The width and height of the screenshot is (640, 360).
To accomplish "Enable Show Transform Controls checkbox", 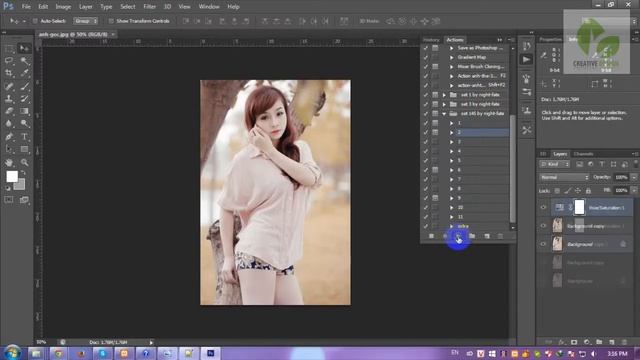I will click(x=111, y=21).
